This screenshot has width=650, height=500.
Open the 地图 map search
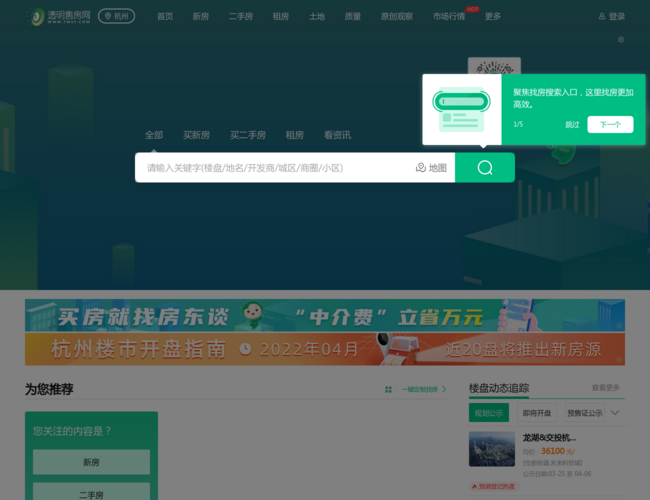(x=431, y=167)
